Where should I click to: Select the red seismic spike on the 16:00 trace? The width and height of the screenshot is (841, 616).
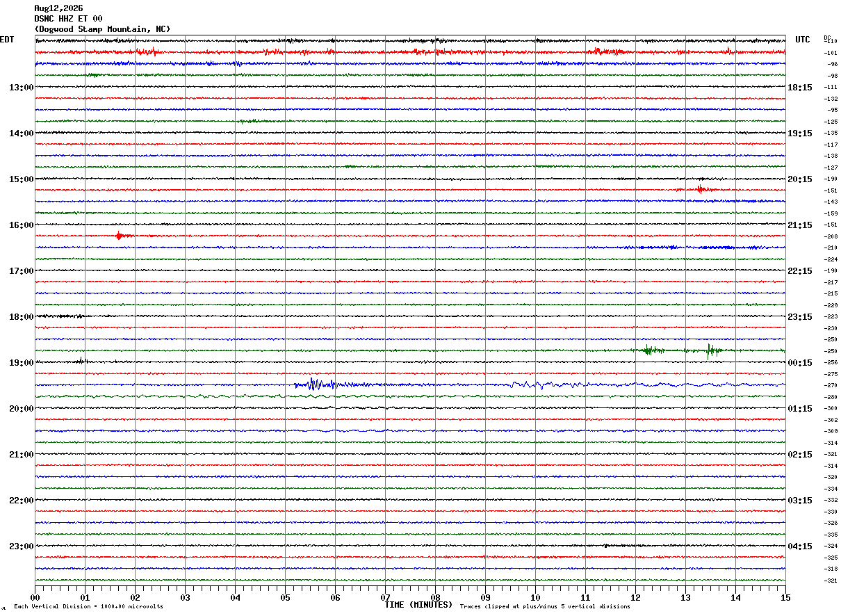click(120, 236)
